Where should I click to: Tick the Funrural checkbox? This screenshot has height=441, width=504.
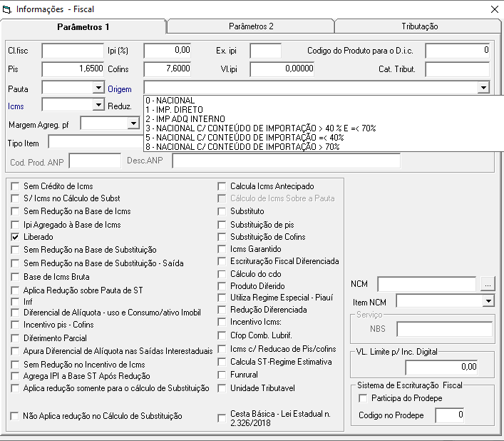(222, 375)
